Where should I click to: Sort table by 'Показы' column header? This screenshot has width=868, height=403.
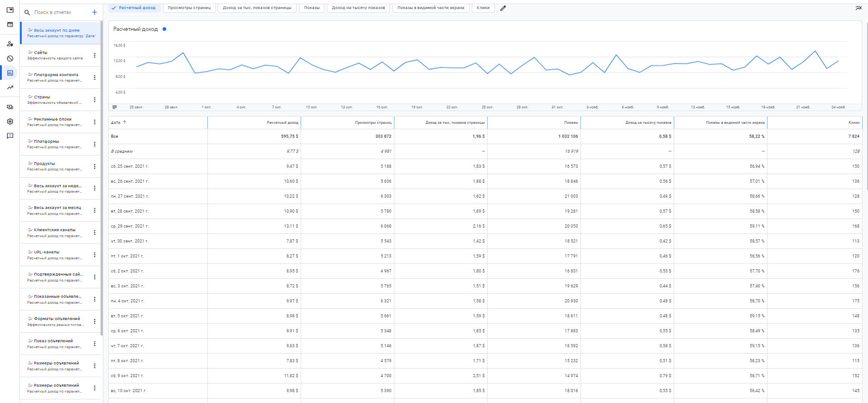(571, 122)
